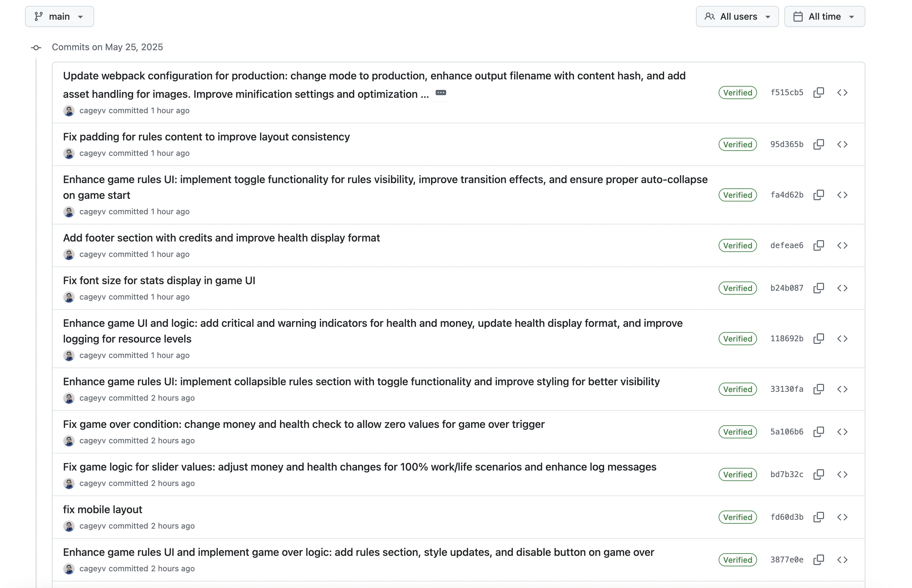Expand truncated webpack commit message via ellipsis
The height and width of the screenshot is (588, 912).
[441, 93]
